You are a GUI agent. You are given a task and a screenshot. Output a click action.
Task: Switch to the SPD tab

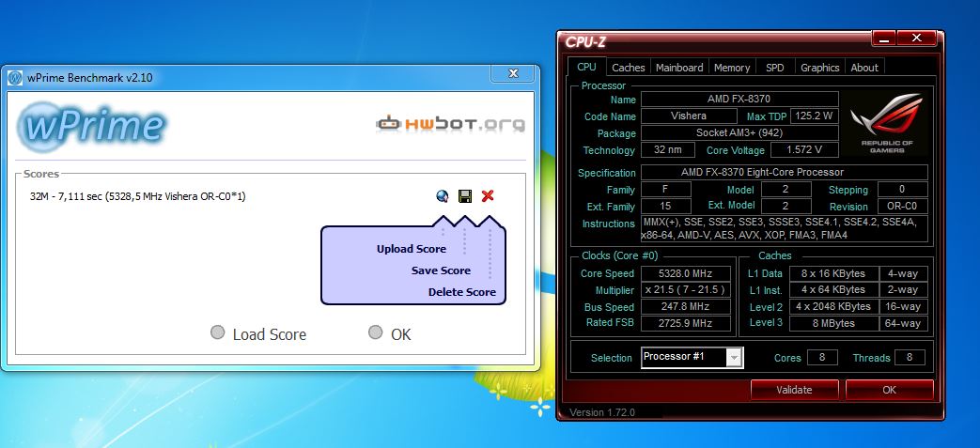(774, 68)
